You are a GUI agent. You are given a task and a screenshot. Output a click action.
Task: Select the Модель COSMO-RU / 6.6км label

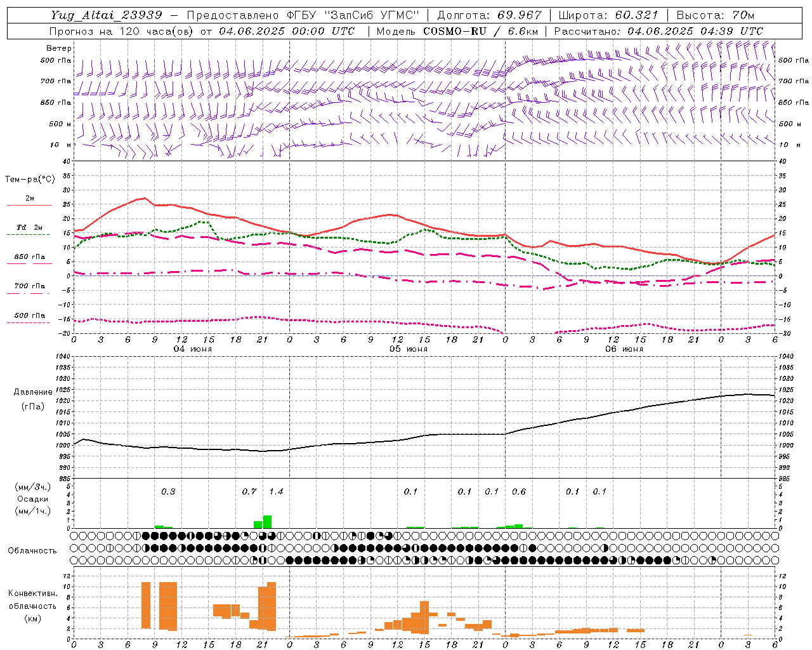pyautogui.click(x=457, y=31)
